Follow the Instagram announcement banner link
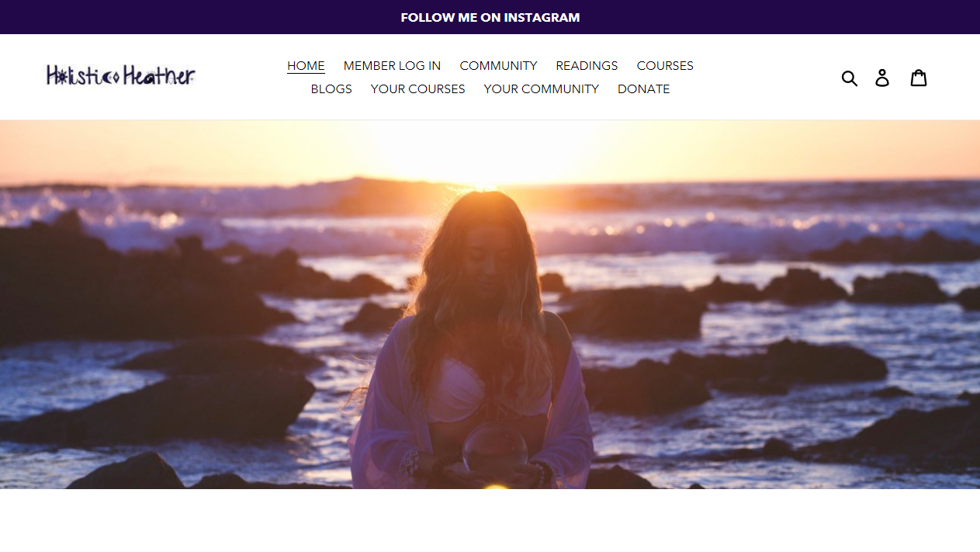The height and width of the screenshot is (552, 980). tap(490, 17)
